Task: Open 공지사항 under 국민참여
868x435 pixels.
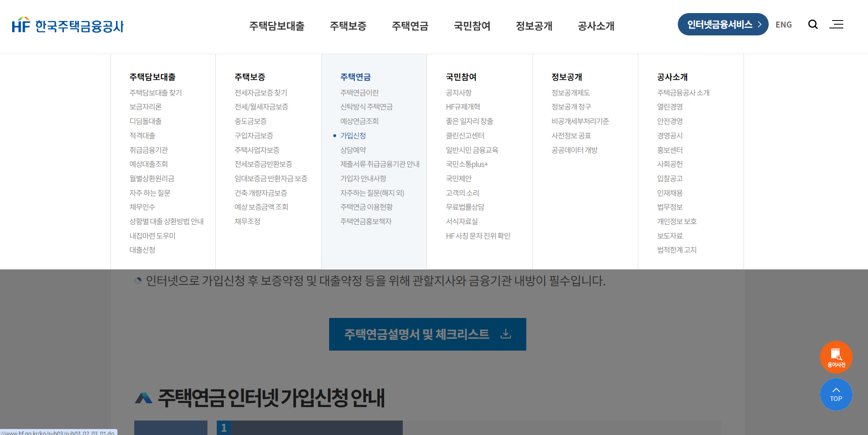Action: [x=458, y=92]
